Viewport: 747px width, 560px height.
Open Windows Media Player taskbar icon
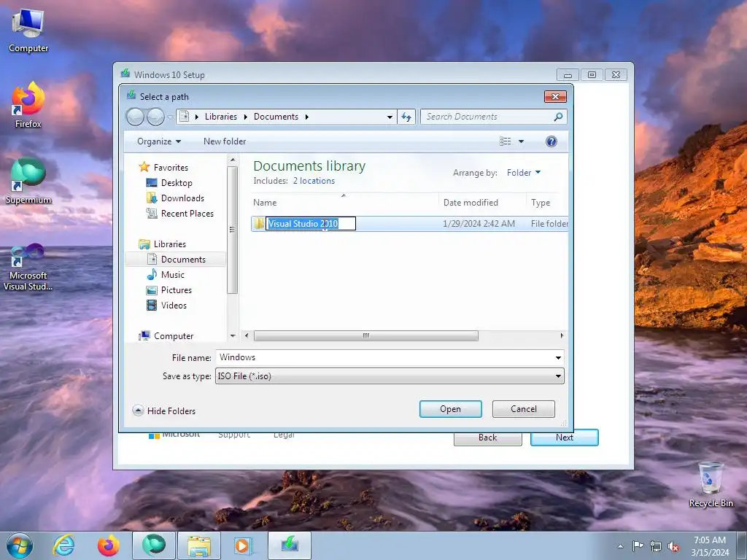click(x=244, y=545)
